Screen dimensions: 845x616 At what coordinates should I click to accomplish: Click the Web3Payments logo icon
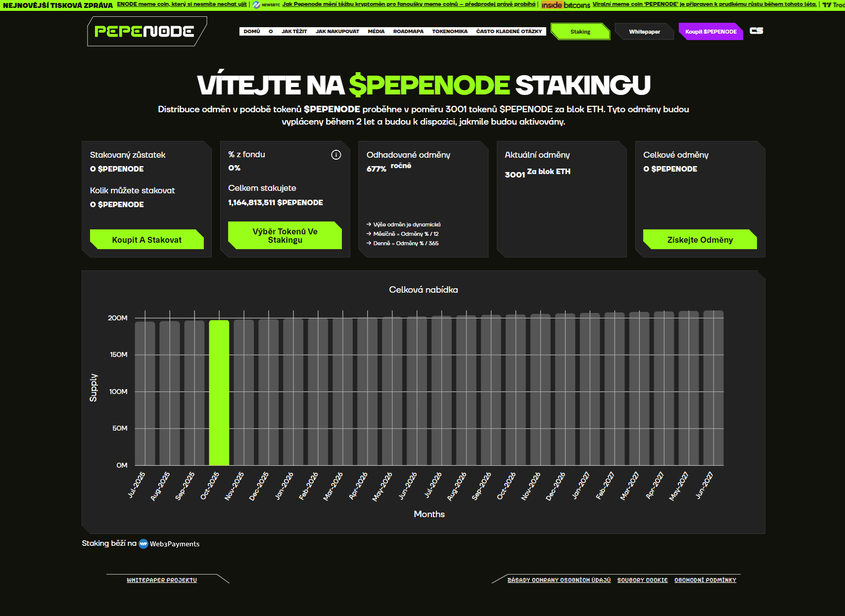(143, 544)
